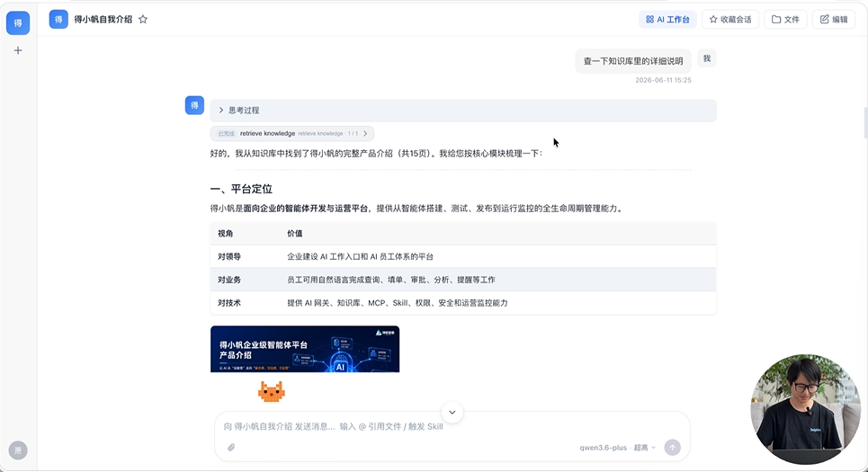This screenshot has width=868, height=472.
Task: Click the presenter webcam bubble
Action: 805,409
